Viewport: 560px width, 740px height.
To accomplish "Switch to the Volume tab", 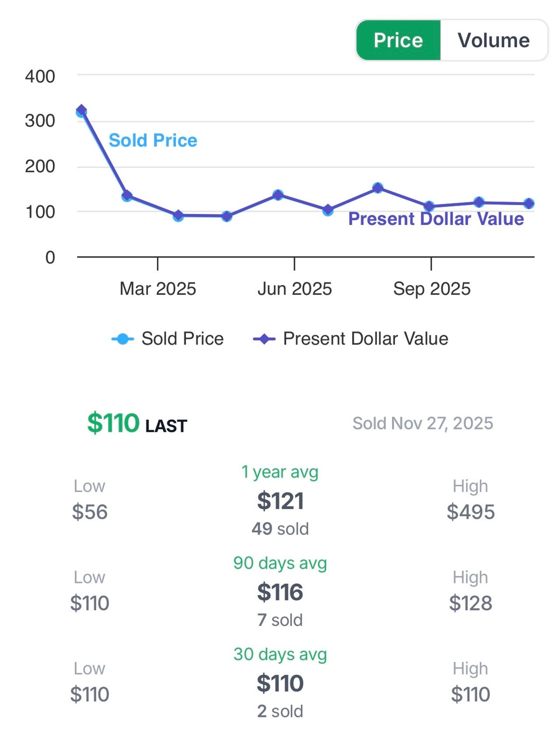I will 493,40.
